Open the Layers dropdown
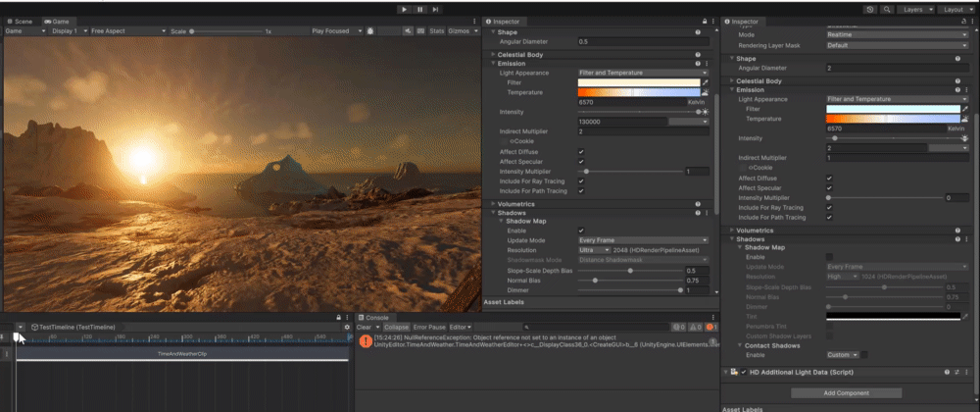The width and height of the screenshot is (980, 412). pyautogui.click(x=913, y=9)
